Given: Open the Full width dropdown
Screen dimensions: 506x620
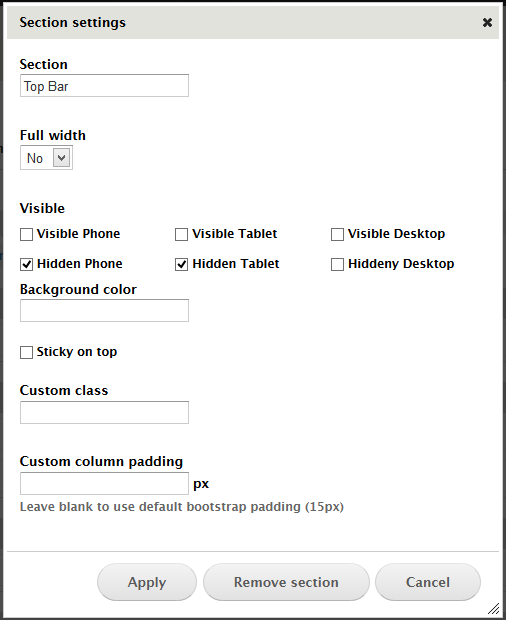Looking at the screenshot, I should point(46,158).
